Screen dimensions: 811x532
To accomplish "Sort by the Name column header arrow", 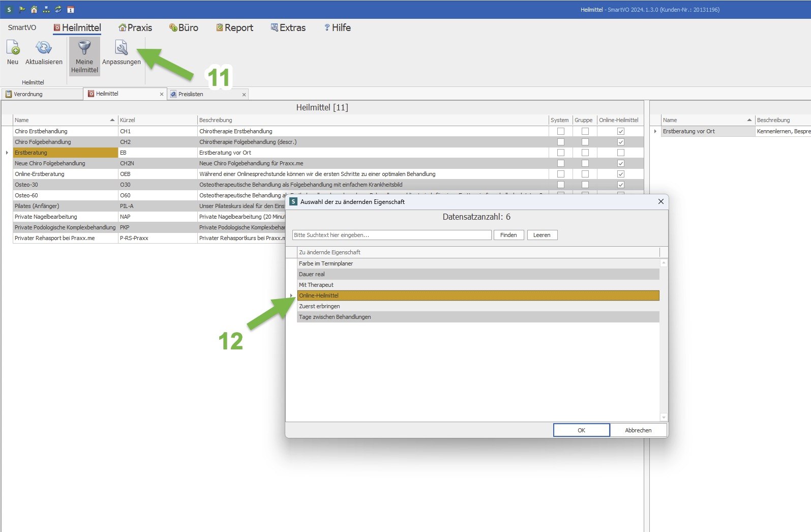I will [112, 120].
